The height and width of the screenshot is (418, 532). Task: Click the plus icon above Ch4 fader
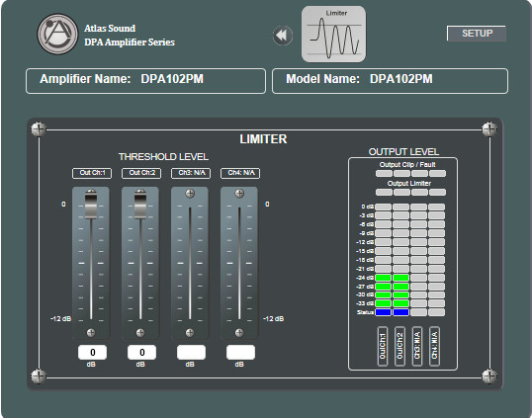tap(239, 194)
